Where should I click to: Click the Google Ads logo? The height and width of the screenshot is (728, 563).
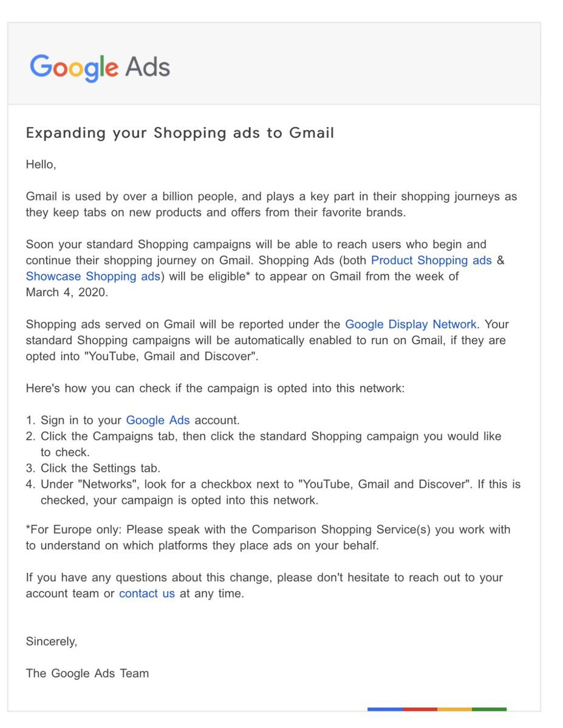[x=100, y=67]
